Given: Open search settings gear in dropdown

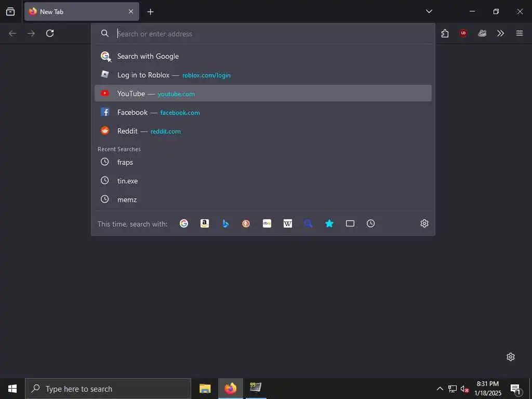Looking at the screenshot, I should coord(424,223).
